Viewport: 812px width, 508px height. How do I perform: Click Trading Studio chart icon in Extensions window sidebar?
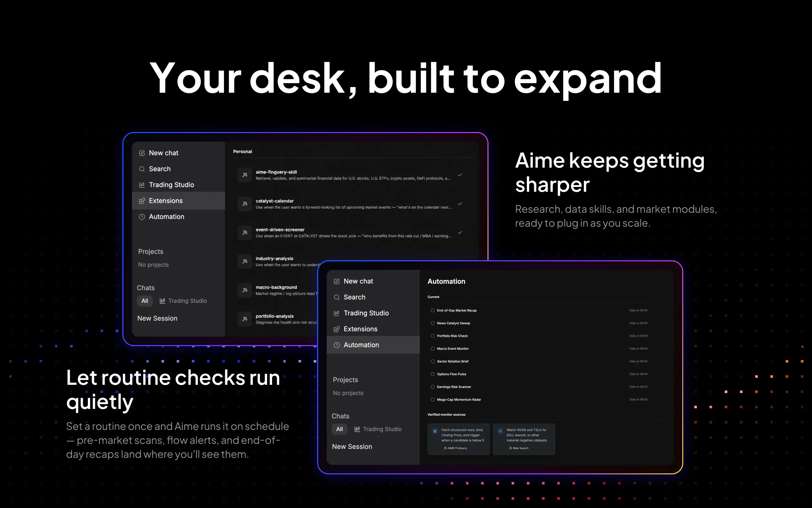pos(142,185)
